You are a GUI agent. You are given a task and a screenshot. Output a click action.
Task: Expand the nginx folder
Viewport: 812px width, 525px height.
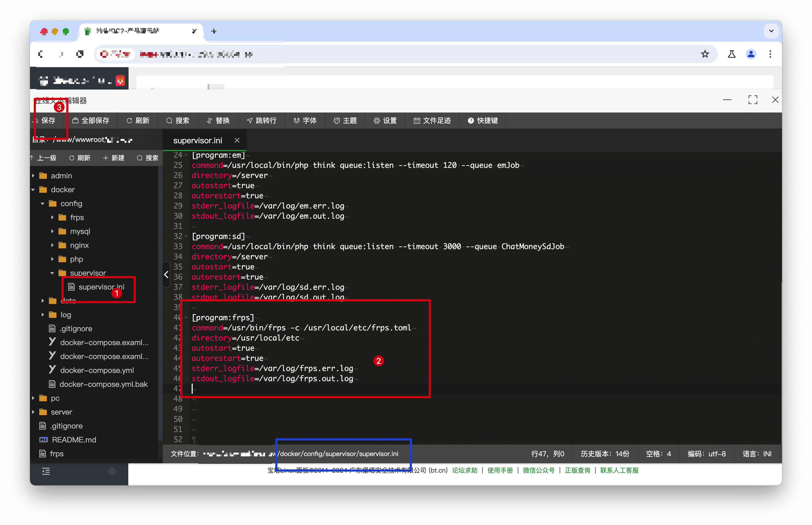(x=52, y=245)
